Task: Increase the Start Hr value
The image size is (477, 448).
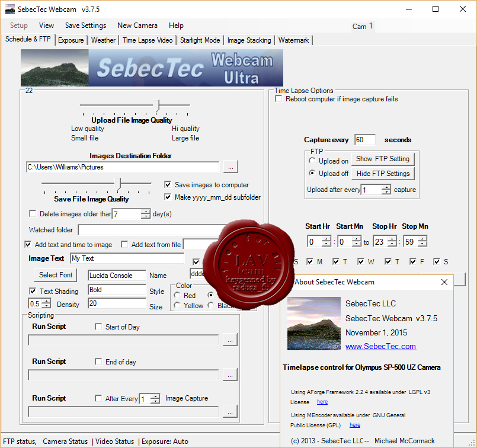Action: click(x=326, y=239)
